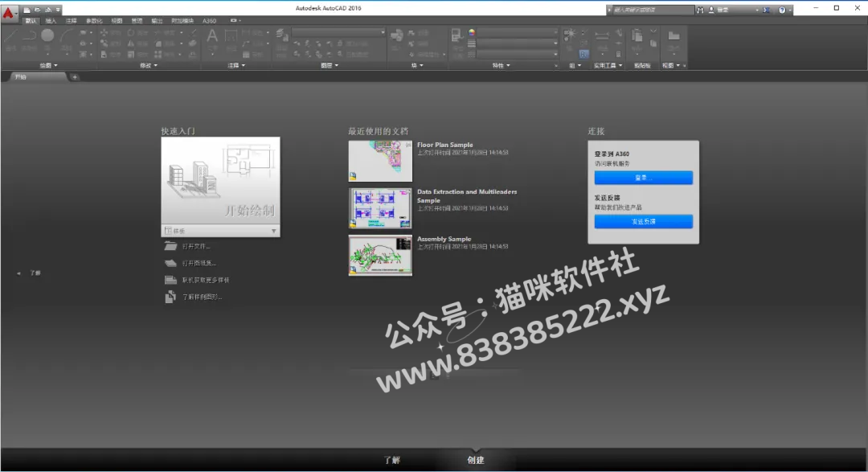The height and width of the screenshot is (472, 868).
Task: Click document icon beside 了解样例图形
Action: 170,297
